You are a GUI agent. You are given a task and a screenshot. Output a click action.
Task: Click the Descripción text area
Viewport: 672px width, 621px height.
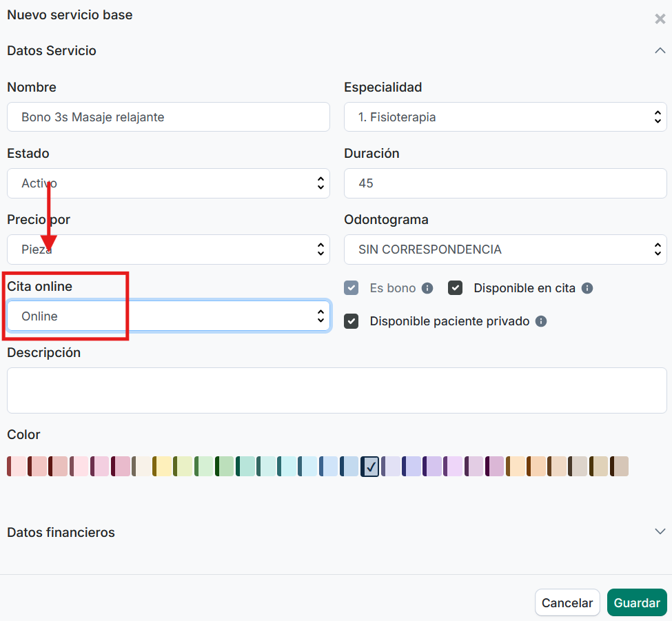(336, 390)
